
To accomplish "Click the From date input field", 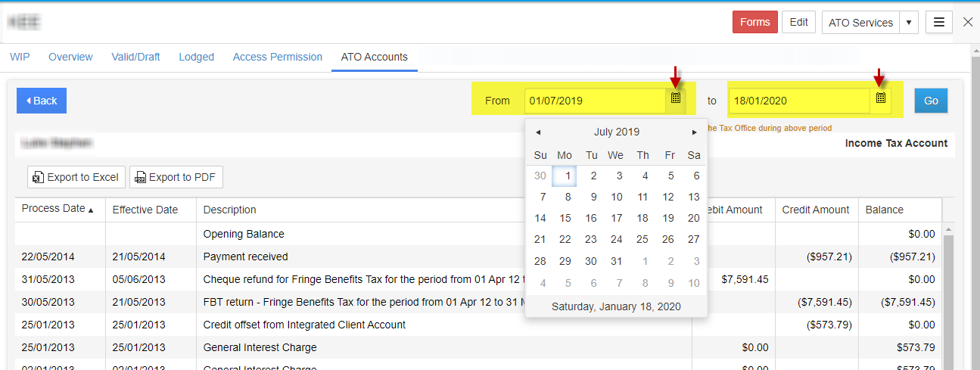I will coord(594,101).
